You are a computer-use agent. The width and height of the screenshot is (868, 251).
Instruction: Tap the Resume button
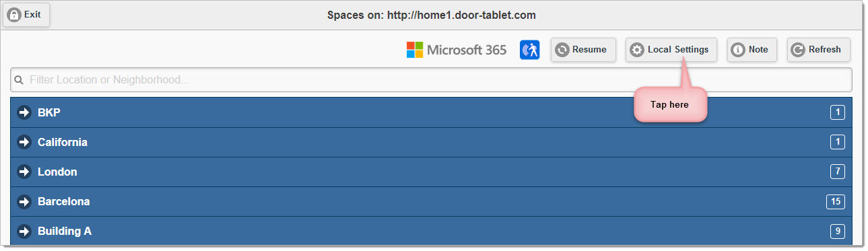click(x=583, y=50)
